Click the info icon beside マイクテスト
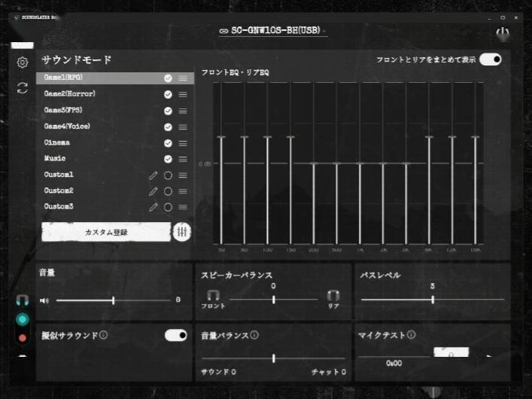Screen dimensions: 532x399 click(411, 335)
